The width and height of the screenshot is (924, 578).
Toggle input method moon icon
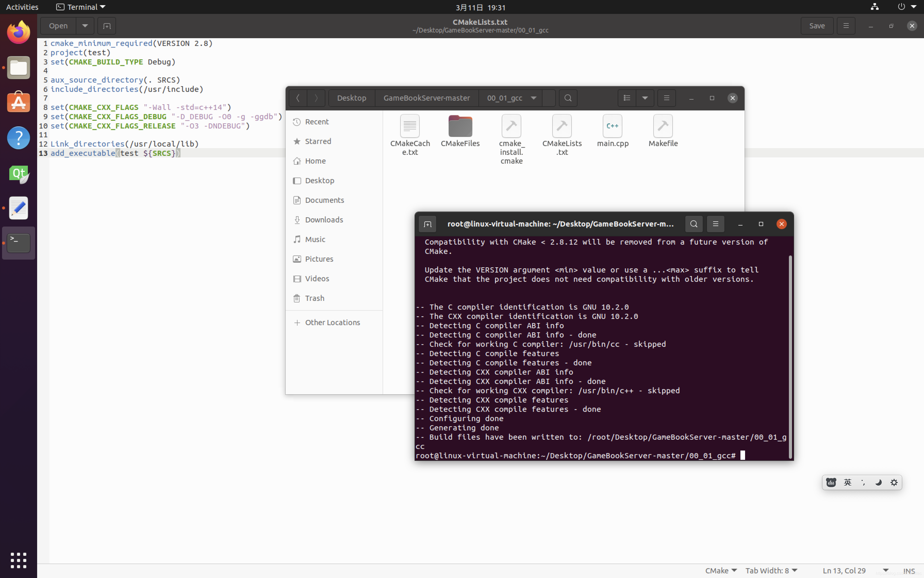click(x=878, y=483)
